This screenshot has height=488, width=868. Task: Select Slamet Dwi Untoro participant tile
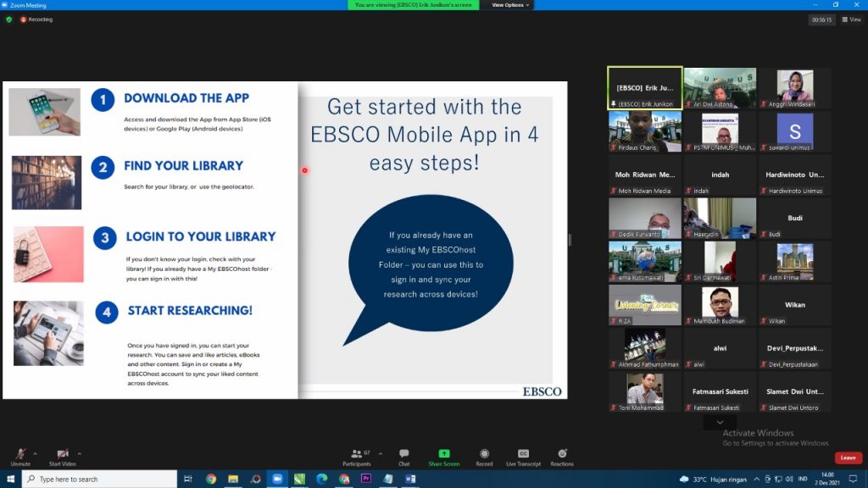pyautogui.click(x=794, y=391)
